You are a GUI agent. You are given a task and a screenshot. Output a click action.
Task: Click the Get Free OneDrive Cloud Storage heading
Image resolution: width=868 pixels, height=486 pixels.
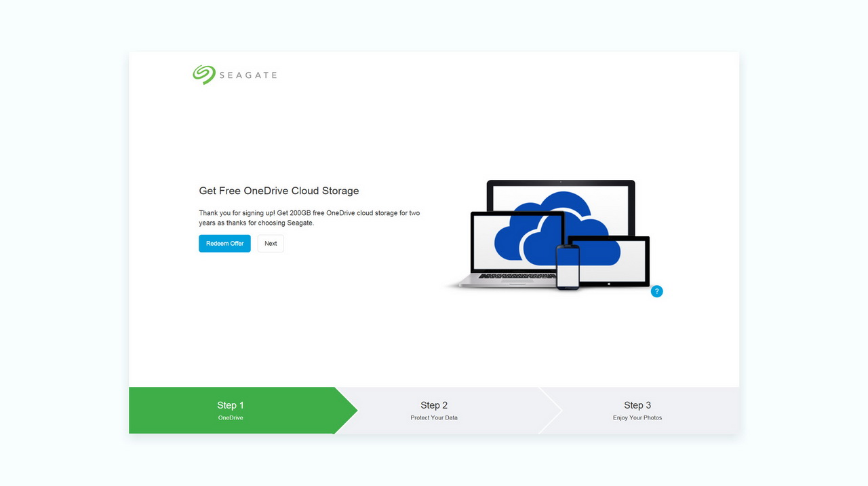(279, 191)
